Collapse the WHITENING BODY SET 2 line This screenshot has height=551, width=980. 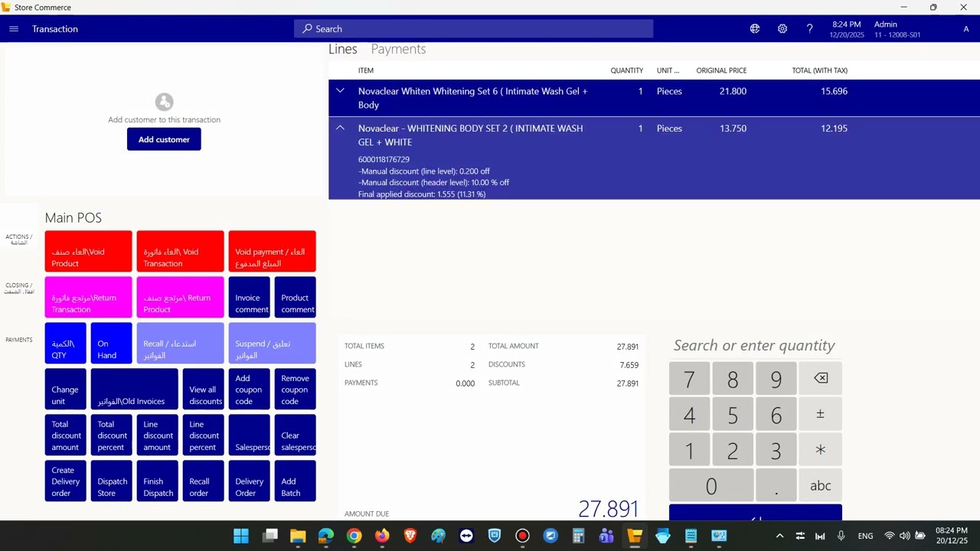(340, 129)
